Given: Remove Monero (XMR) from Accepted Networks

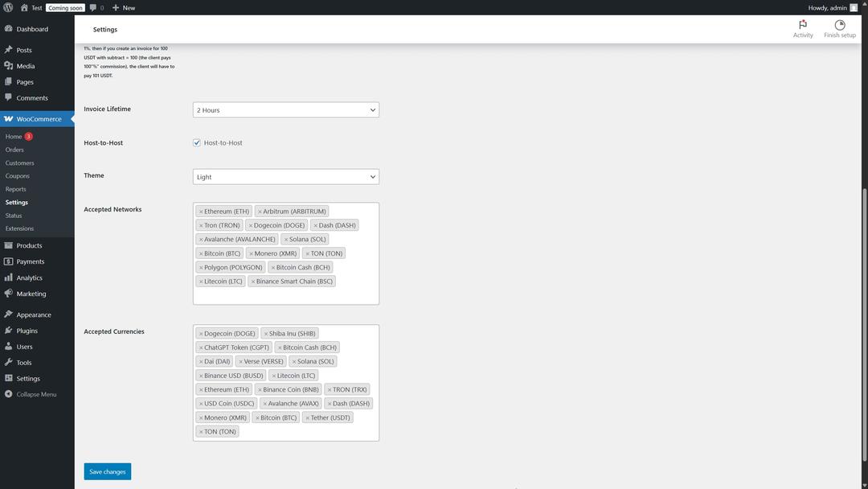Looking at the screenshot, I should tap(252, 253).
